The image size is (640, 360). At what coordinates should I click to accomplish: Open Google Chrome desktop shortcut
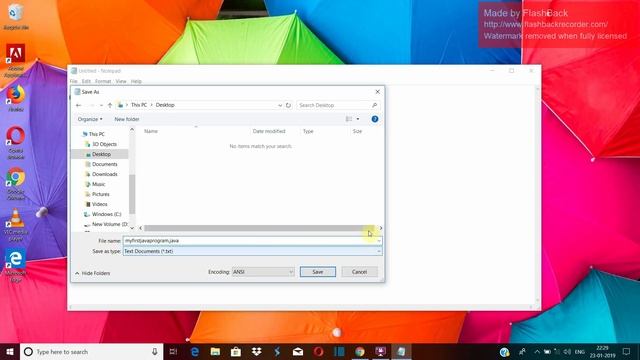(x=16, y=184)
